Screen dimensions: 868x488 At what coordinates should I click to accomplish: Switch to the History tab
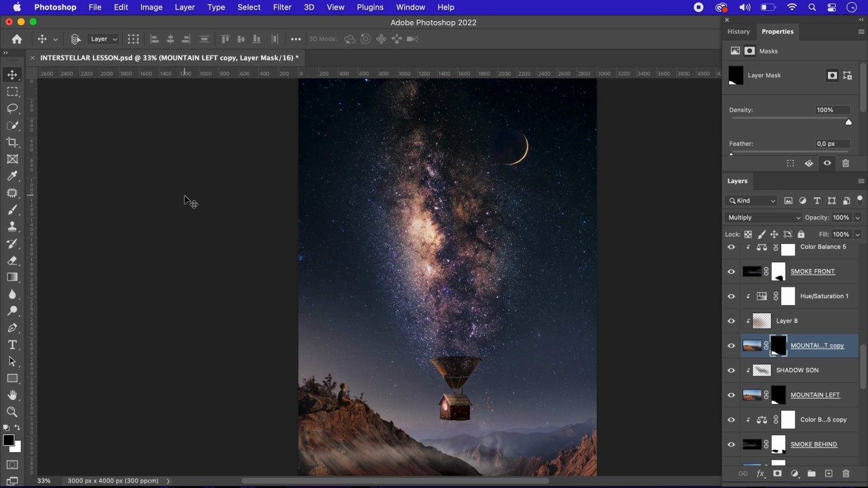[738, 32]
